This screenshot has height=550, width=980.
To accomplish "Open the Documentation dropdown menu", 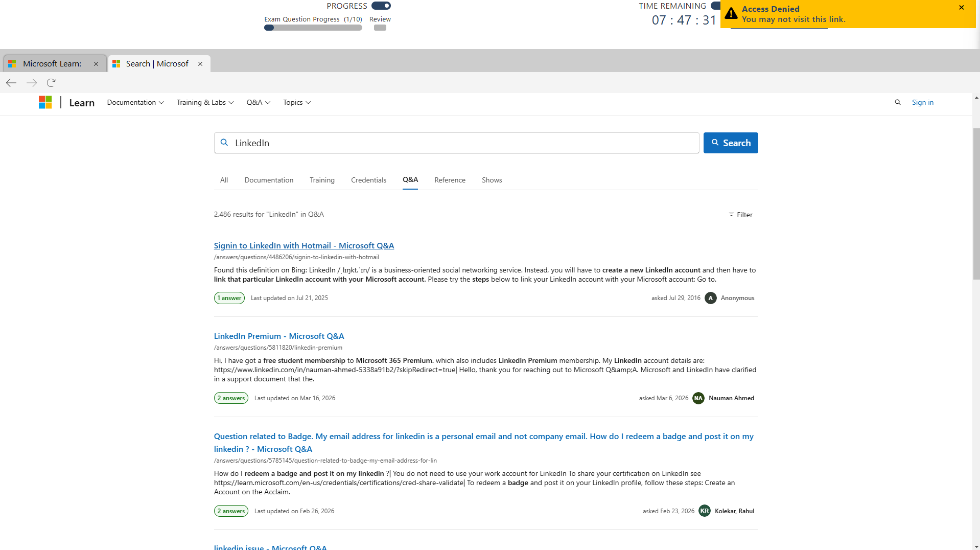I will click(134, 102).
